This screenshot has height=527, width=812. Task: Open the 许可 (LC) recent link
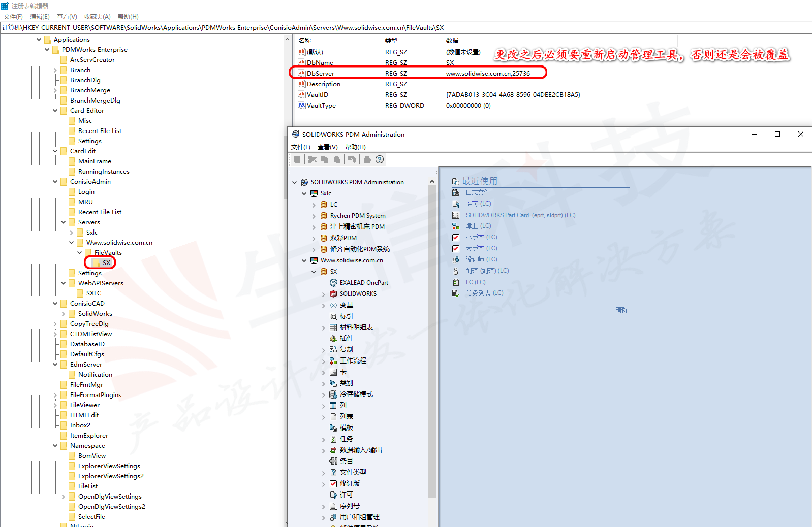pos(479,204)
